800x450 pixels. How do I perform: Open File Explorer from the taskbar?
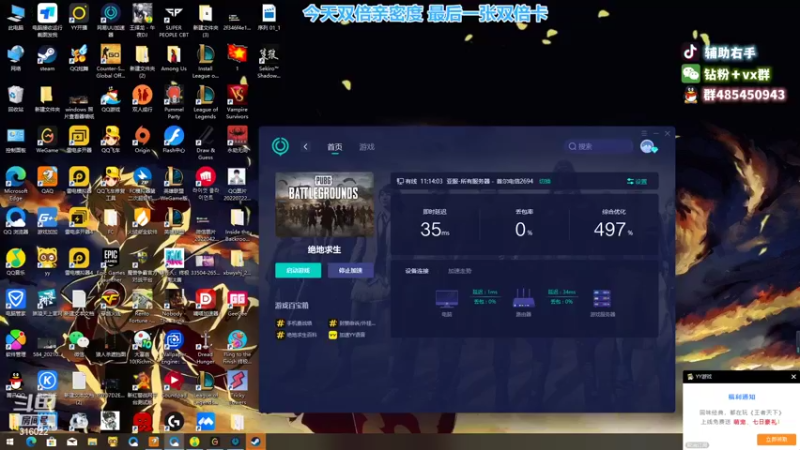(x=92, y=442)
